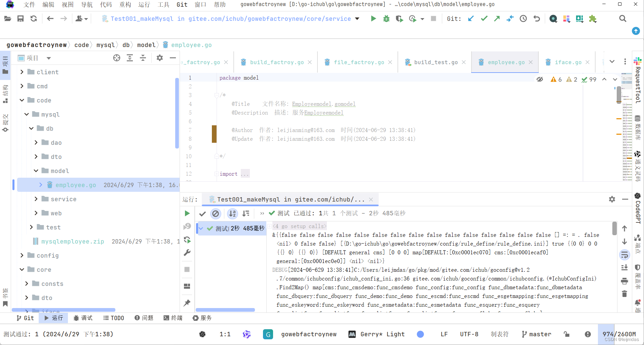Run with coverage using the shield icon

tap(400, 18)
